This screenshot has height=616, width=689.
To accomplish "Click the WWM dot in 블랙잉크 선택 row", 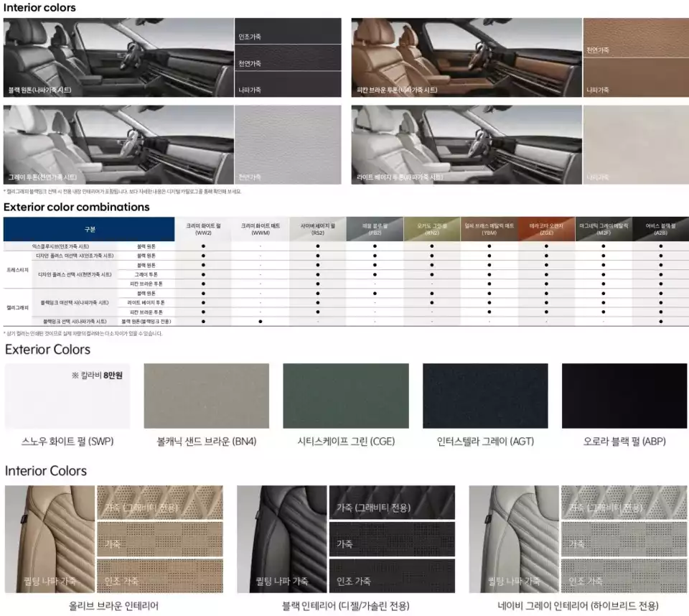I will (x=260, y=322).
